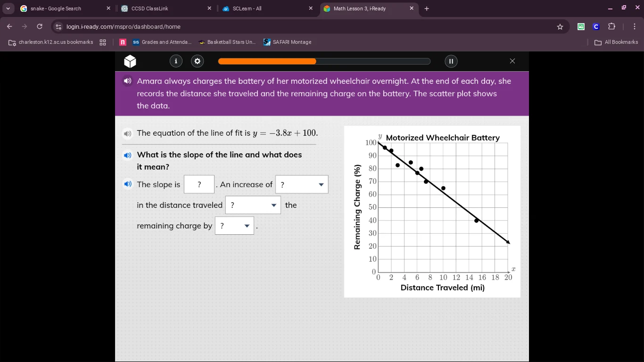Close the lesson with X icon
This screenshot has width=644, height=362.
(x=512, y=61)
